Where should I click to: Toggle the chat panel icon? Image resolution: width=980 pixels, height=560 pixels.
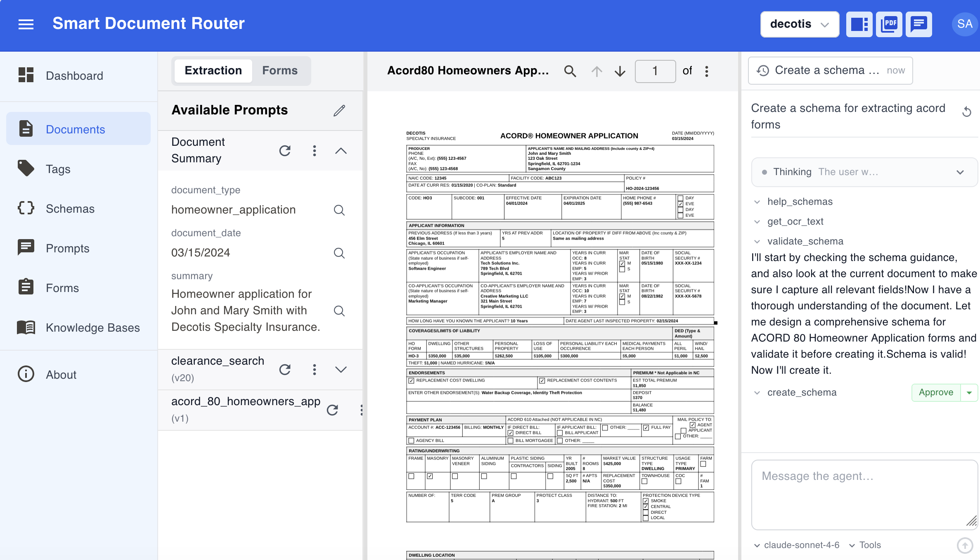coord(918,24)
